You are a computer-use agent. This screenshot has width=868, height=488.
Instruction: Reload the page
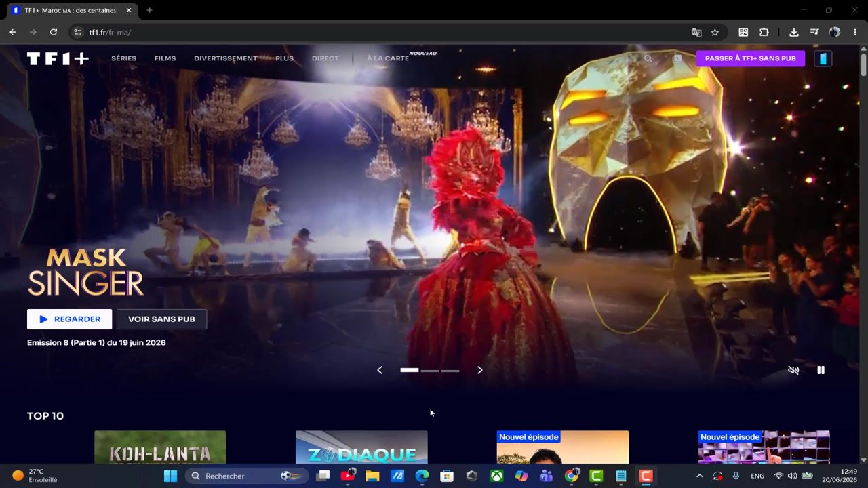[54, 32]
